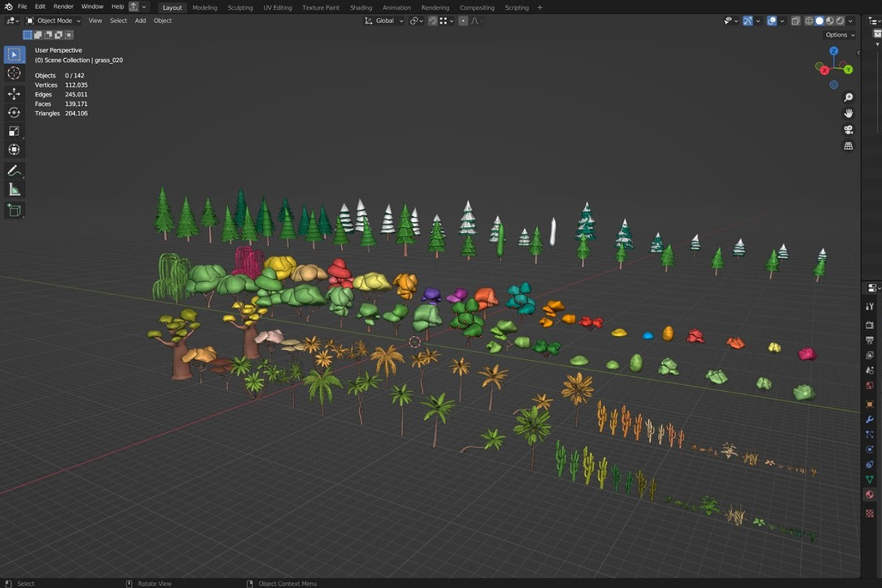Switch to solid viewport shading mode
Viewport: 882px width, 588px height.
pyautogui.click(x=820, y=21)
